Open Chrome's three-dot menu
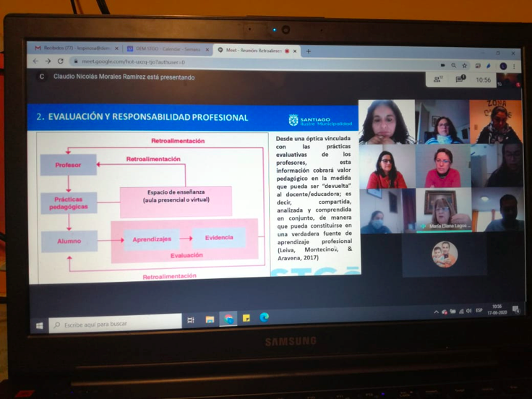 point(514,66)
